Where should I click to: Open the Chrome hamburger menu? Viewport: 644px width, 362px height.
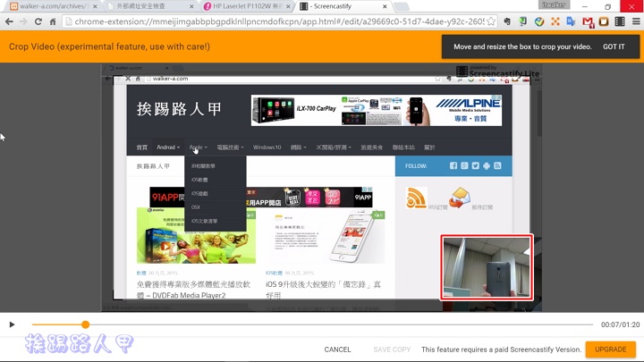pos(636,21)
